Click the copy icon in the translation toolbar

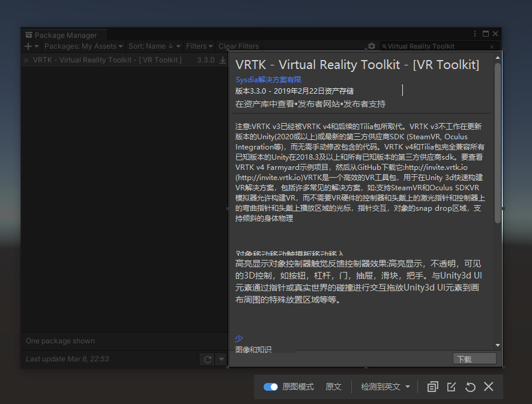(x=432, y=387)
